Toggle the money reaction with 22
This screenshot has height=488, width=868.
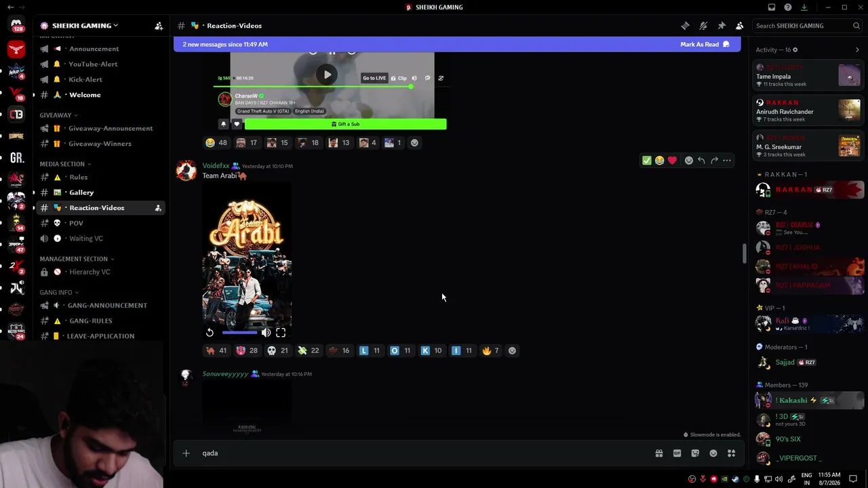[309, 350]
